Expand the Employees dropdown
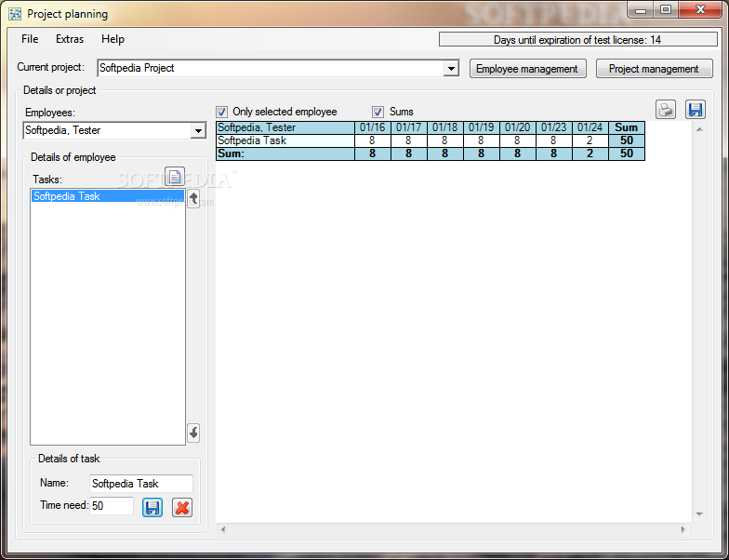 click(198, 130)
